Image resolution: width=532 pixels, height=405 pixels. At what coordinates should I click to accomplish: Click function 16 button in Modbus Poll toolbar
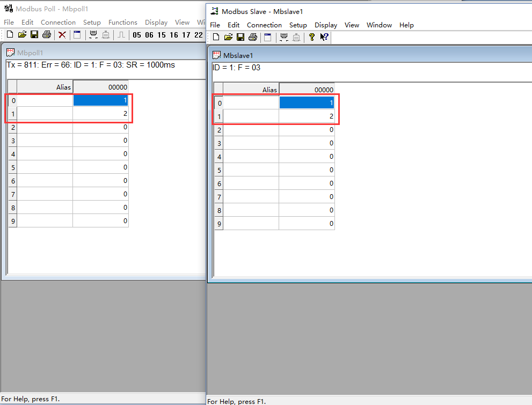[x=173, y=35]
